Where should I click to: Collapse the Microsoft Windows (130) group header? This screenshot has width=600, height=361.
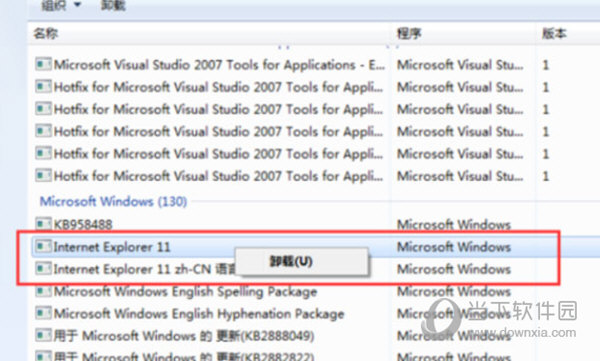(113, 201)
